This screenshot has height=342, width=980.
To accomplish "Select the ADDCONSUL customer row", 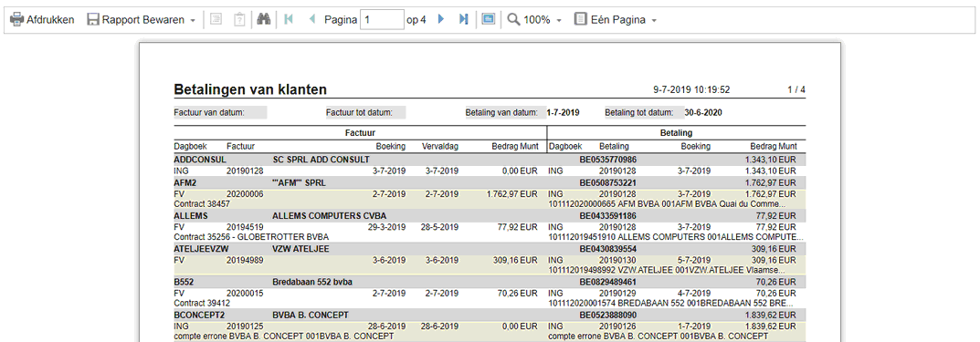I will (x=490, y=159).
